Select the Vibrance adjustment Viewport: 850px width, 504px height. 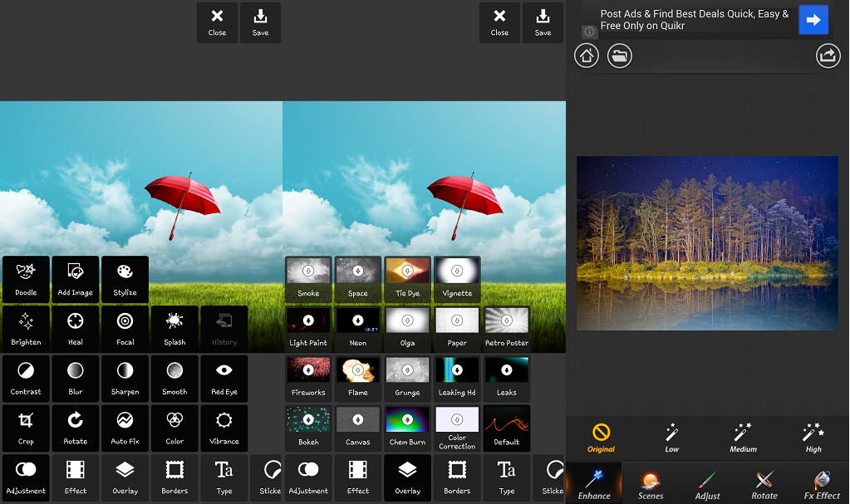coord(224,428)
